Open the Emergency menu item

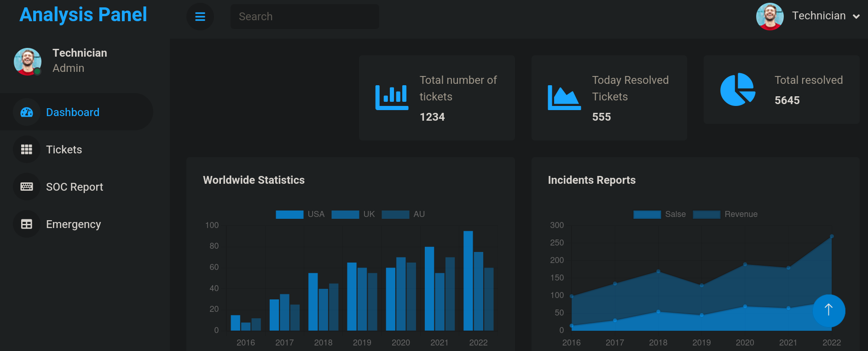[76, 224]
